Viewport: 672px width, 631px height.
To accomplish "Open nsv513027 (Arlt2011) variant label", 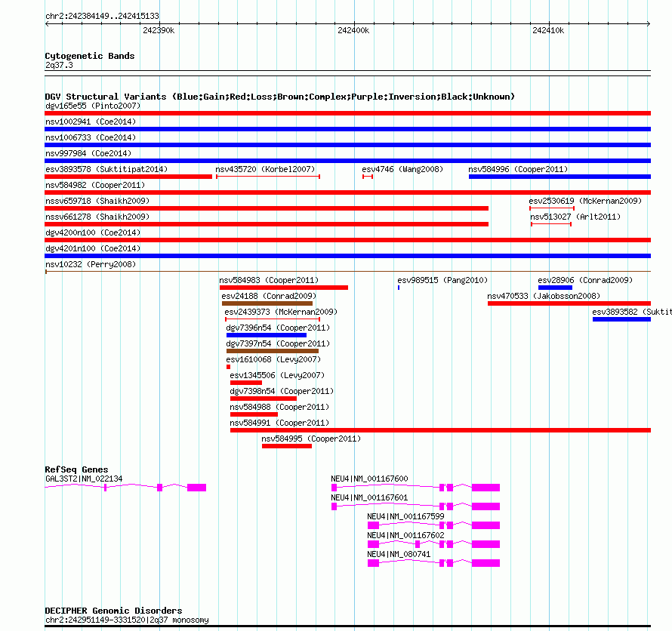I will 575,217.
